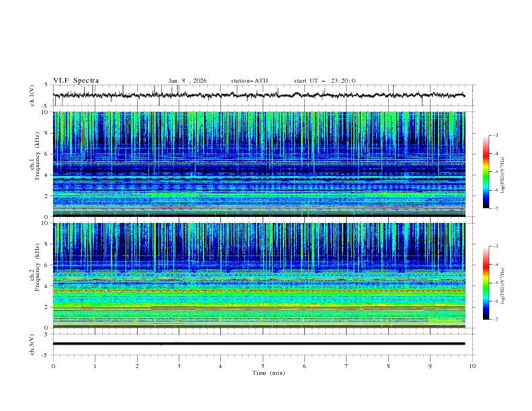Click the Time axis tick label "8"
Image resolution: width=532 pixels, height=411 pixels.
388,366
